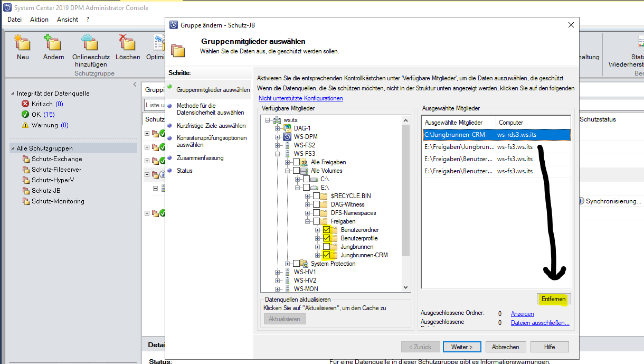Click the Anzeigen link for excluded folders
The height and width of the screenshot is (364, 644).
point(523,313)
